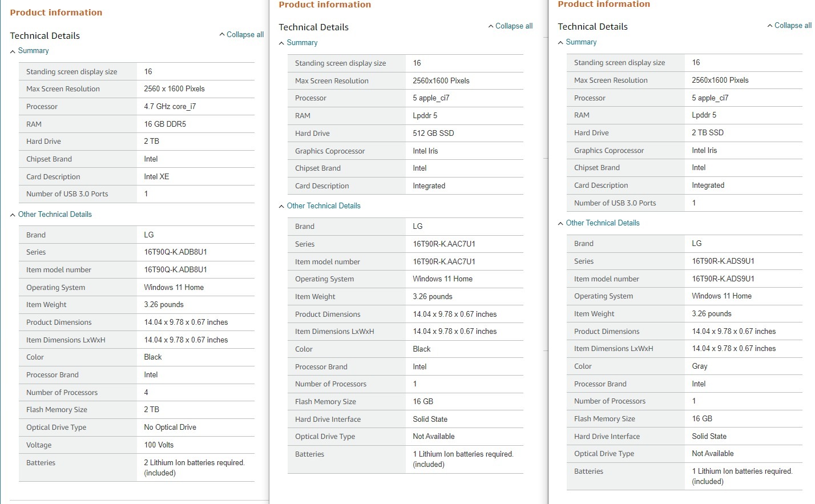Click Lpddr 5 RAM value in middle panel
Viewport: 815px width, 504px height.
tap(425, 116)
